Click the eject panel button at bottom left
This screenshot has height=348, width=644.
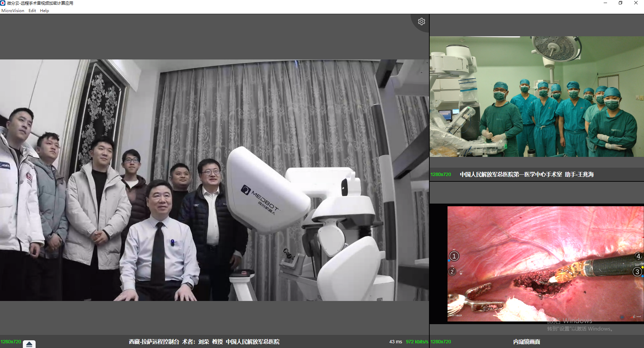click(x=29, y=344)
